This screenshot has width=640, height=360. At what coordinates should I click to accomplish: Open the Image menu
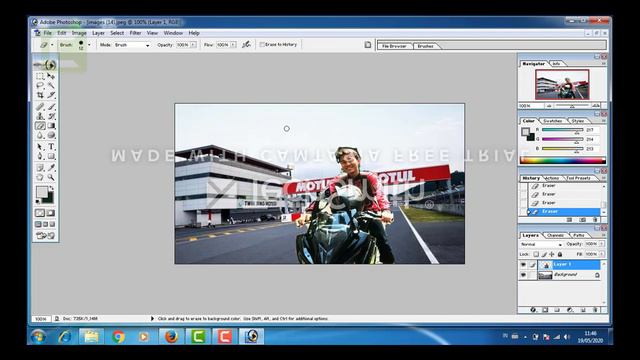point(79,33)
